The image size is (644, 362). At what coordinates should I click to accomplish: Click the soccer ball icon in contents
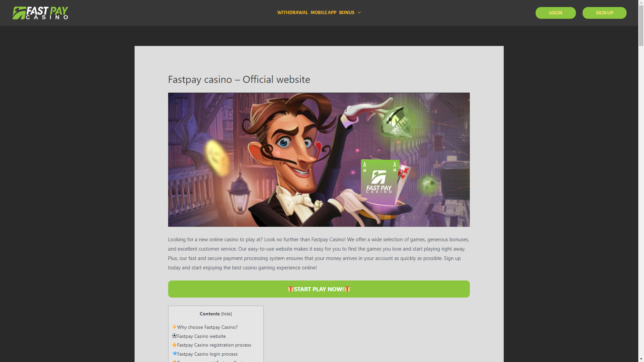point(174,336)
